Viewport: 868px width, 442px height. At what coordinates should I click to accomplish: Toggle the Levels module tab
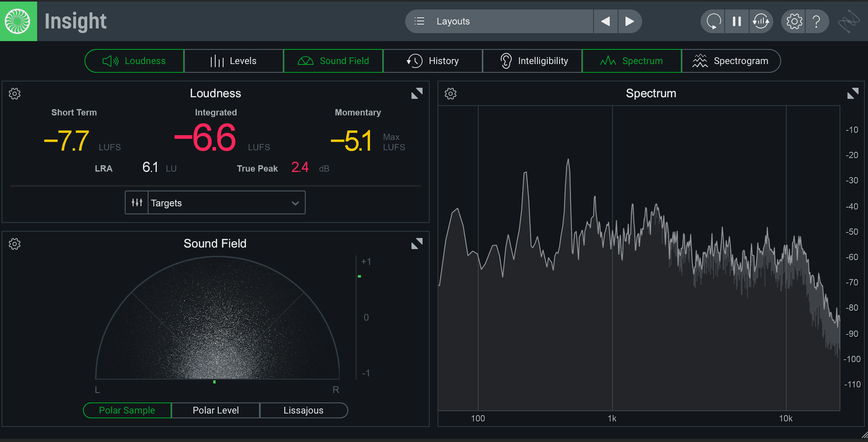[234, 61]
